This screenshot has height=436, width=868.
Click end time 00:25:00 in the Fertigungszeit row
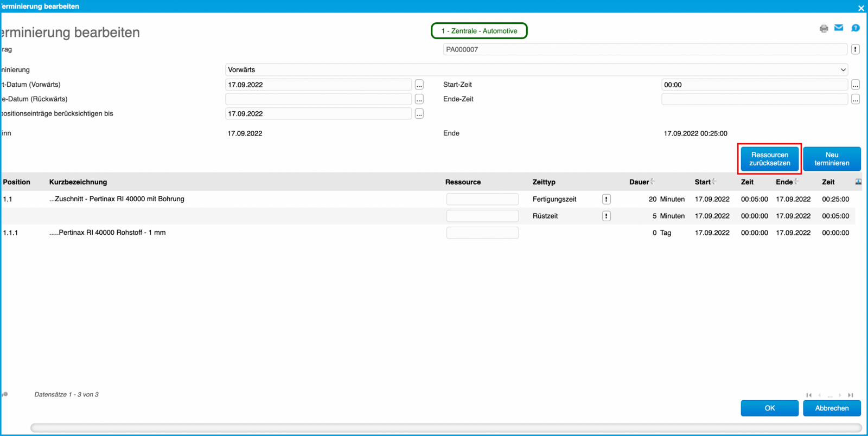click(835, 199)
